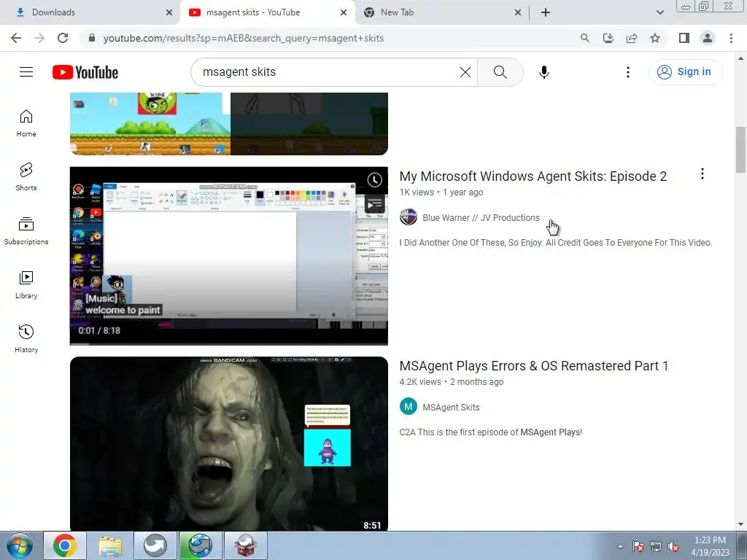747x560 pixels.
Task: Click MSAgent Skits channel avatar
Action: click(x=409, y=407)
